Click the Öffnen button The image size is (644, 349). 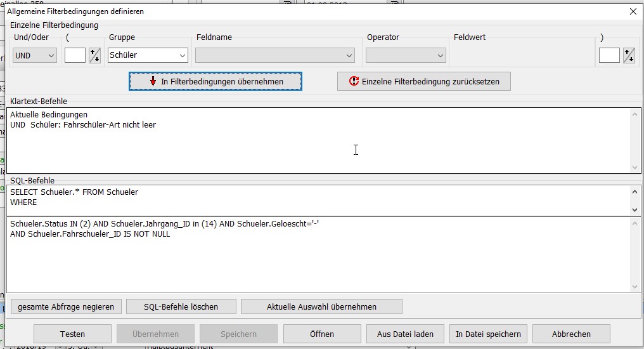322,334
